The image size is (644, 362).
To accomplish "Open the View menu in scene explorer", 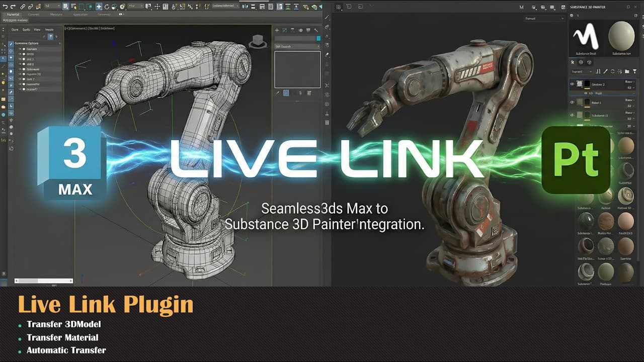I will (37, 29).
